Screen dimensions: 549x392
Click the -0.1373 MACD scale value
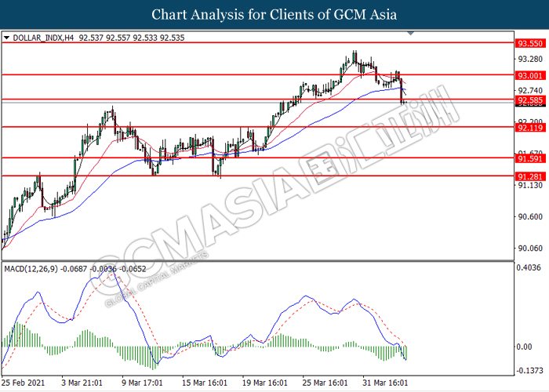[530, 371]
